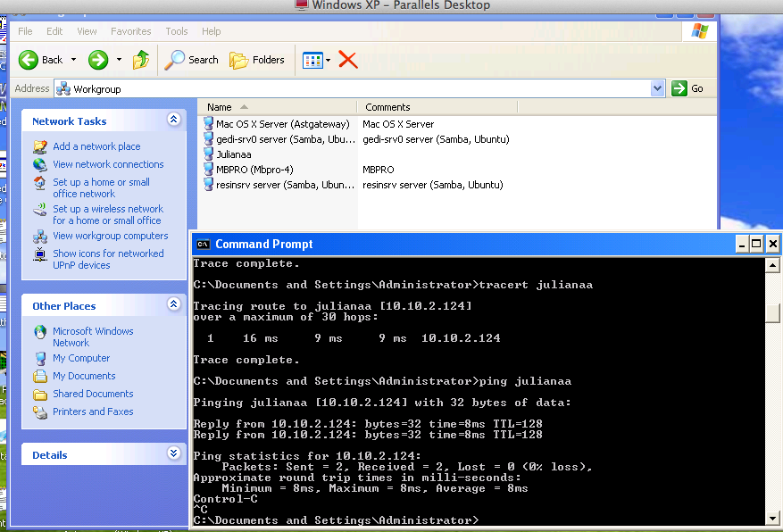This screenshot has width=783, height=532.
Task: Click View workgroup computers link
Action: 111,236
